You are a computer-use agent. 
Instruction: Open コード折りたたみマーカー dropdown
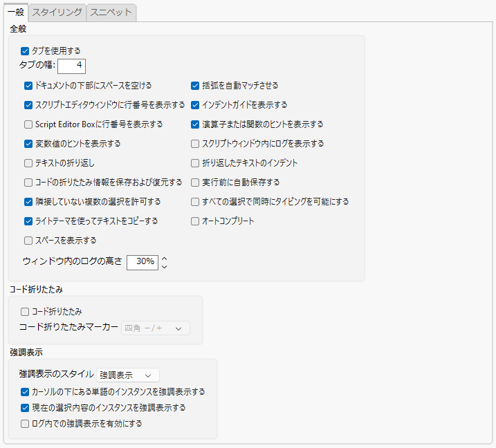[156, 328]
